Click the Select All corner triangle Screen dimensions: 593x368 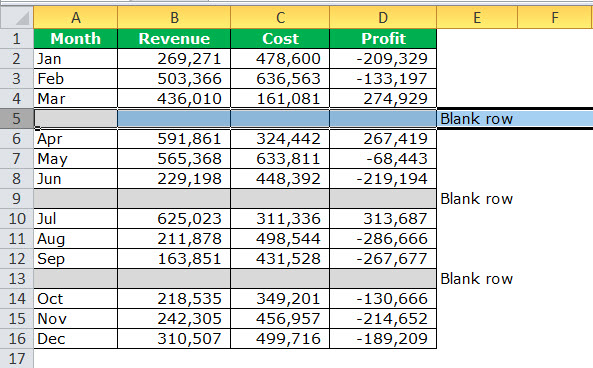tap(17, 17)
